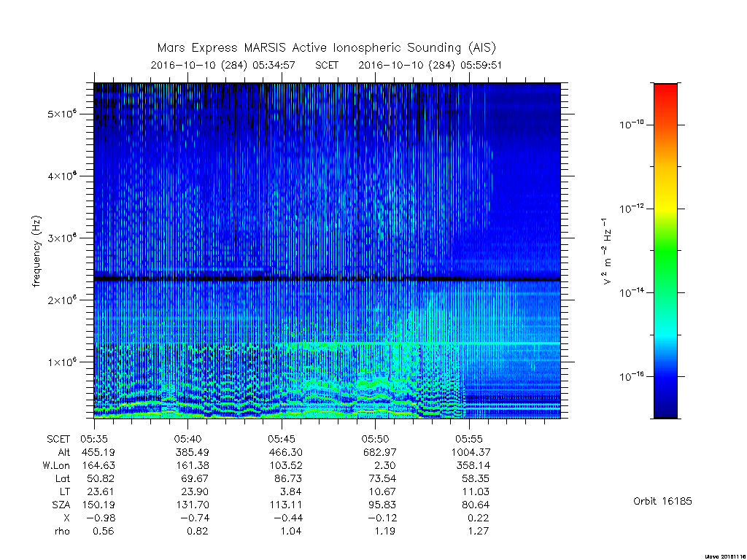Click the 05:55 time tick label
Image resolution: width=747 pixels, height=560 pixels.
tap(469, 438)
